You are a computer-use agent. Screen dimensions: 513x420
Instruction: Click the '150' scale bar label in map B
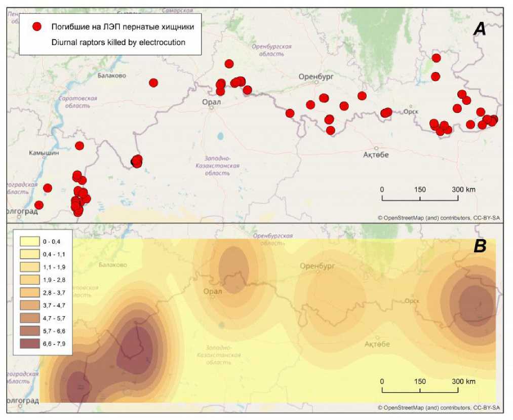[x=420, y=381]
